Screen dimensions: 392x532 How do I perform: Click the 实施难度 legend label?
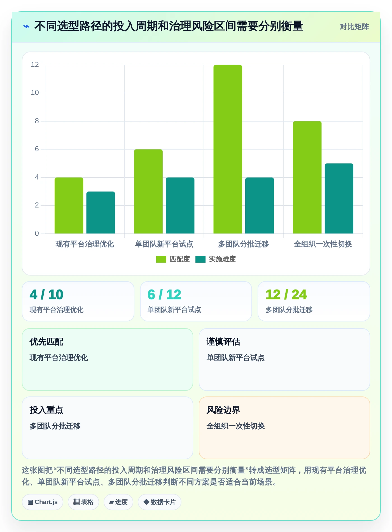click(222, 259)
